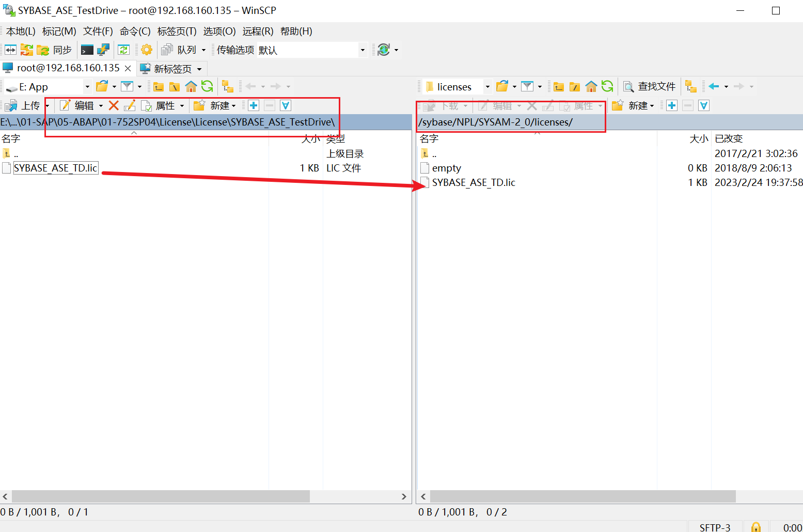Open the 新标签页 tab
Screen dimensions: 803x532
pos(172,69)
